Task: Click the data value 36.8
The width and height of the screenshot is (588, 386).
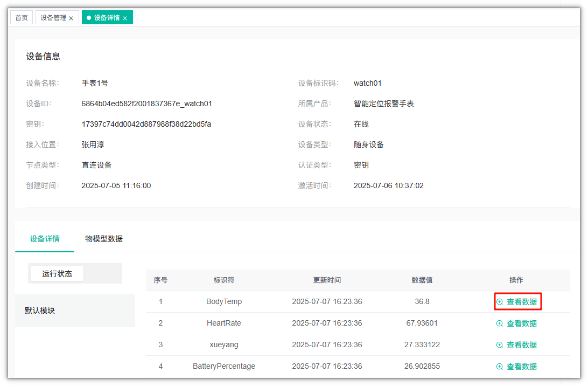Action: [422, 301]
